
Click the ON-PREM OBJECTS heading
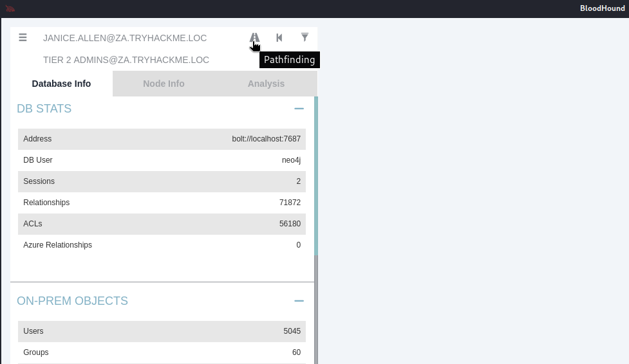[x=72, y=301]
